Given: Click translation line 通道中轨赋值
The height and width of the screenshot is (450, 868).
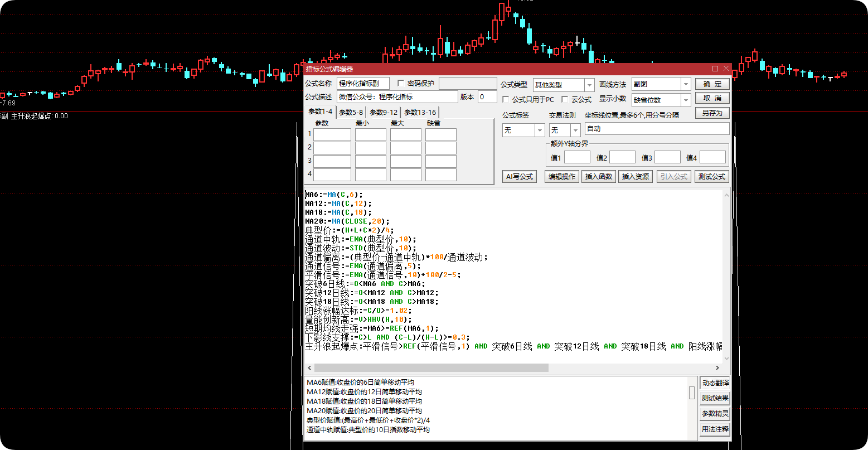Looking at the screenshot, I should pyautogui.click(x=368, y=430).
